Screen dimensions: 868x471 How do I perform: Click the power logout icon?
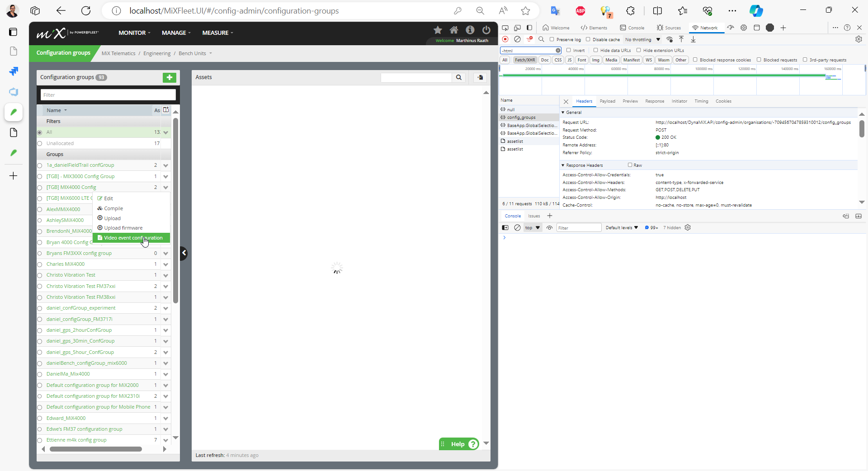coord(486,30)
